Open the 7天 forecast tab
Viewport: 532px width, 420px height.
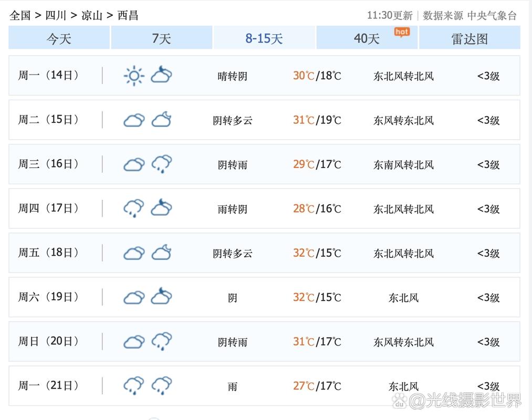(x=161, y=38)
